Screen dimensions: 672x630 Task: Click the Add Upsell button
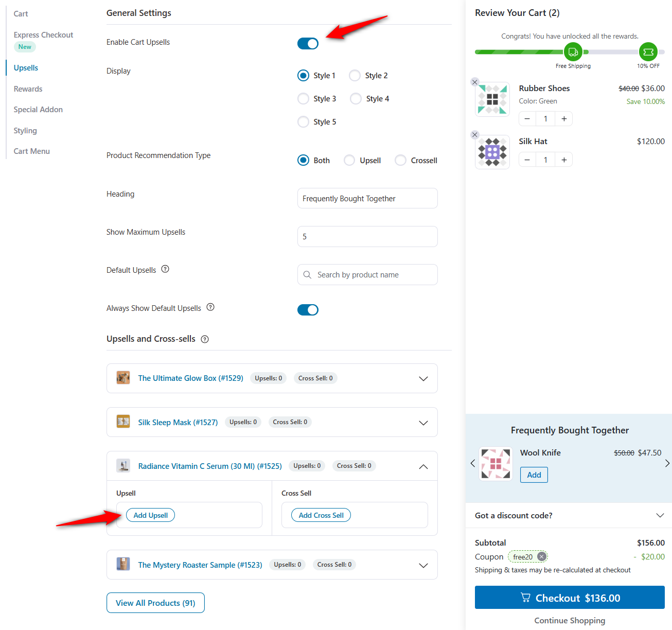point(150,515)
